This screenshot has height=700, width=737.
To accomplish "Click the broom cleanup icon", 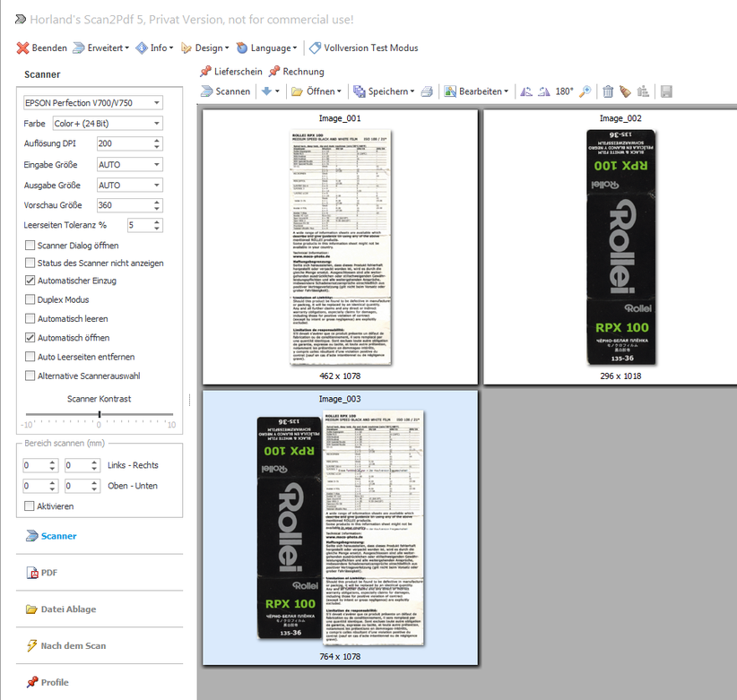I will click(x=625, y=91).
